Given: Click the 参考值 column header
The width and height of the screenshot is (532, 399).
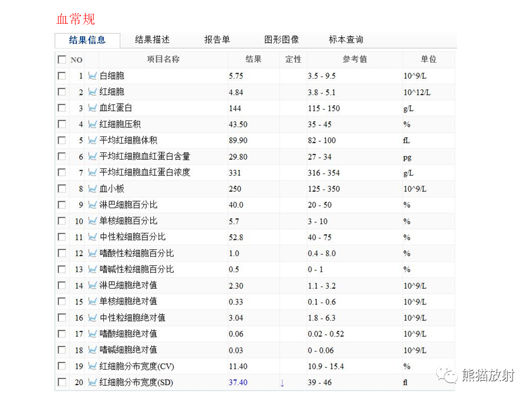Looking at the screenshot, I should [355, 59].
